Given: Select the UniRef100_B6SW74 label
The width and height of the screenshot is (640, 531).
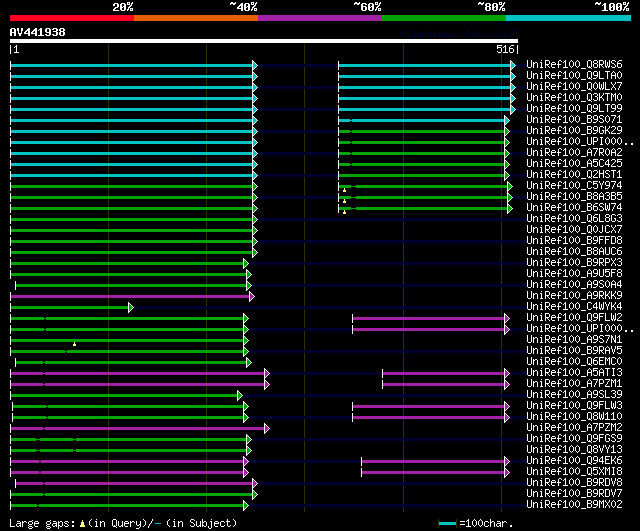Looking at the screenshot, I should coord(574,208).
